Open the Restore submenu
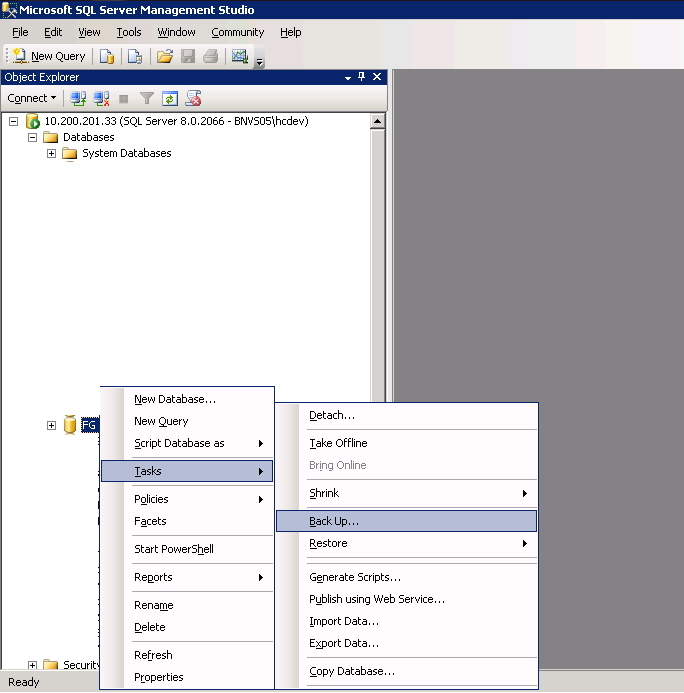 click(407, 543)
